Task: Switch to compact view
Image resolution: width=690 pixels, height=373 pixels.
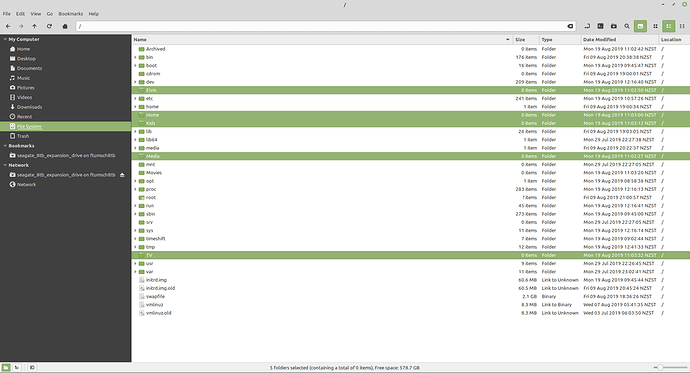Action: pos(682,26)
